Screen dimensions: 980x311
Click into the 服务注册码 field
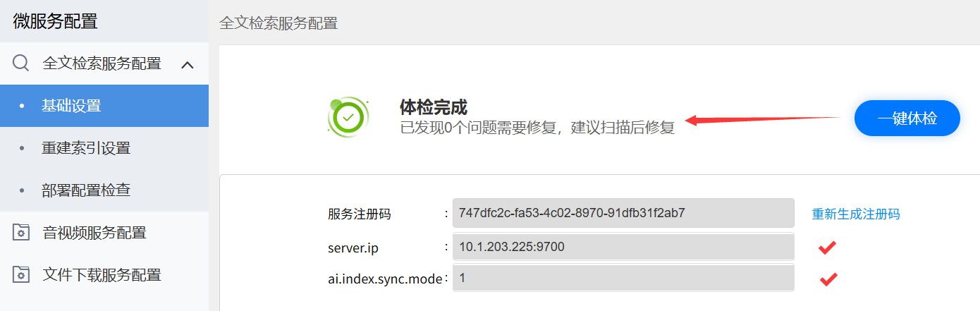[623, 213]
